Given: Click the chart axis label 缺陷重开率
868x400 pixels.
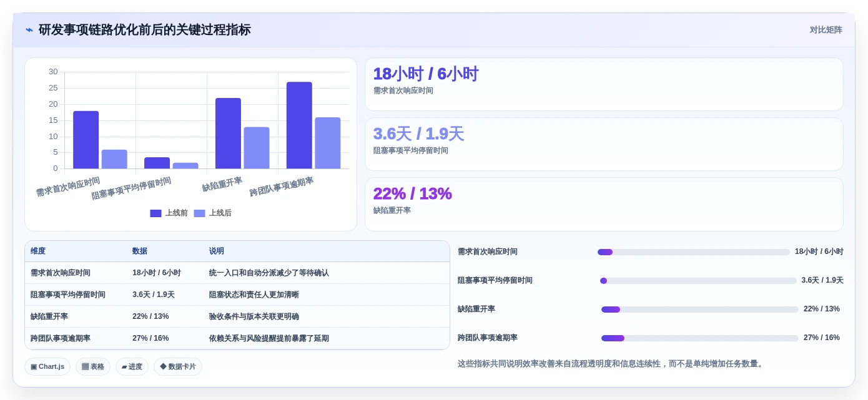Looking at the screenshot, I should pyautogui.click(x=222, y=185).
